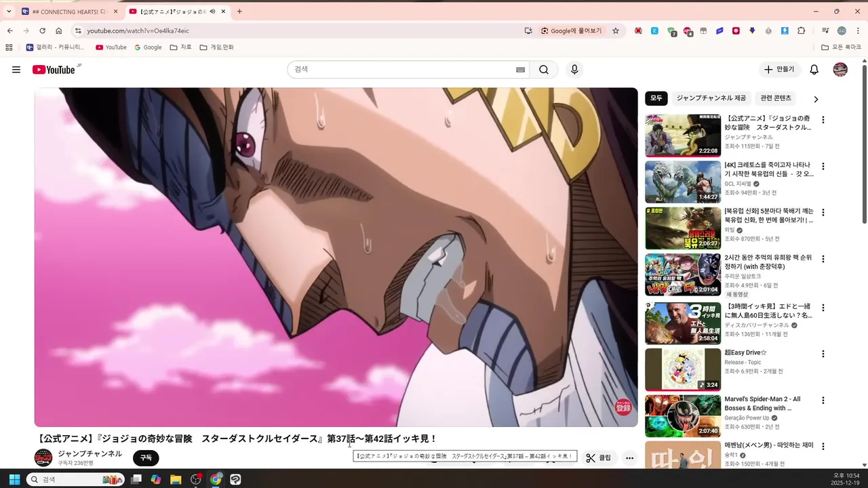This screenshot has width=868, height=488.
Task: Open options for 크레토스 video
Action: click(823, 166)
